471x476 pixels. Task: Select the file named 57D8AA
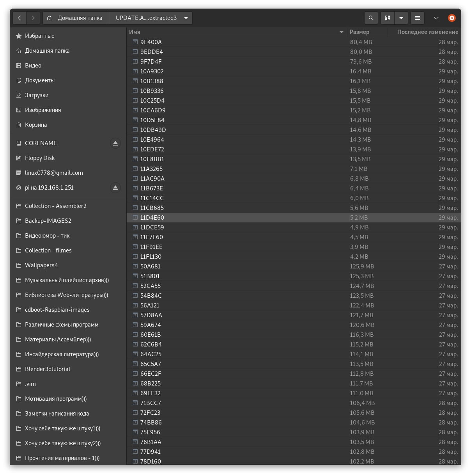click(x=151, y=315)
